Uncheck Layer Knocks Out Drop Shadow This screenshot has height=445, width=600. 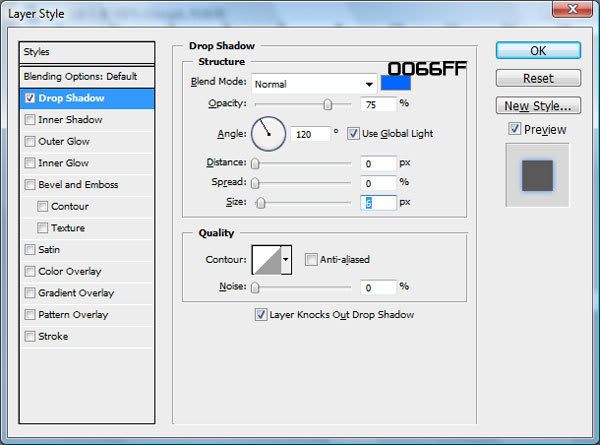tap(261, 314)
